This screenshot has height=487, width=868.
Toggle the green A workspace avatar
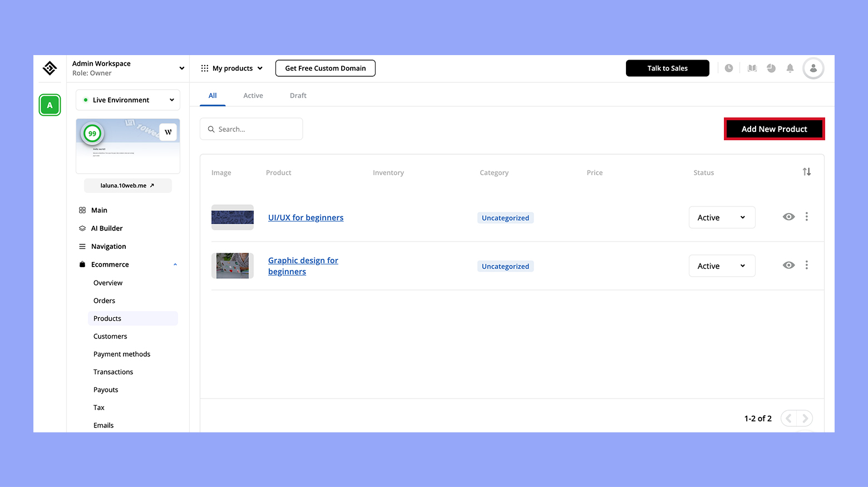pyautogui.click(x=50, y=105)
